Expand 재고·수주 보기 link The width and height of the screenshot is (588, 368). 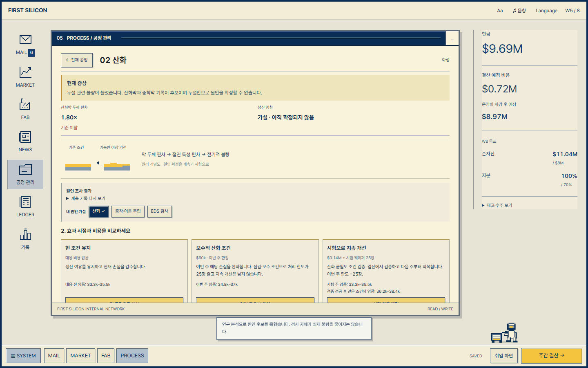click(x=497, y=205)
